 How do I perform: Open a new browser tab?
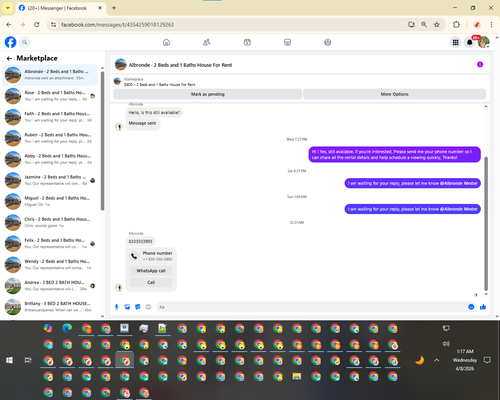click(x=114, y=8)
